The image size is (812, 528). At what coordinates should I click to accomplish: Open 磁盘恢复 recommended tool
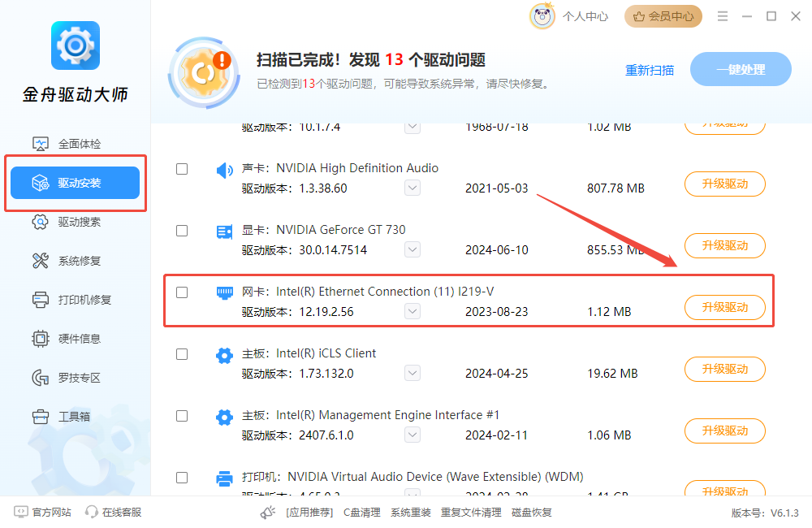pyautogui.click(x=532, y=513)
